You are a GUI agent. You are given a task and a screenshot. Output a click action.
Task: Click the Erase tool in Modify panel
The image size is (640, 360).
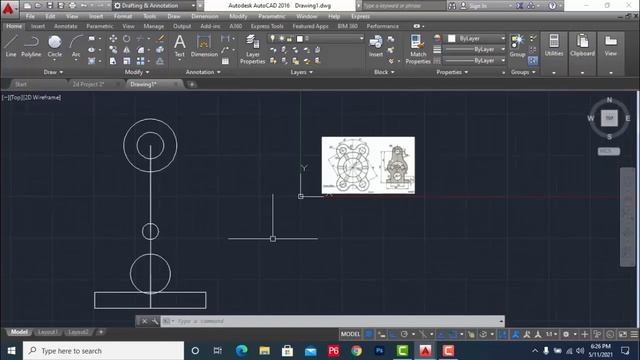161,38
